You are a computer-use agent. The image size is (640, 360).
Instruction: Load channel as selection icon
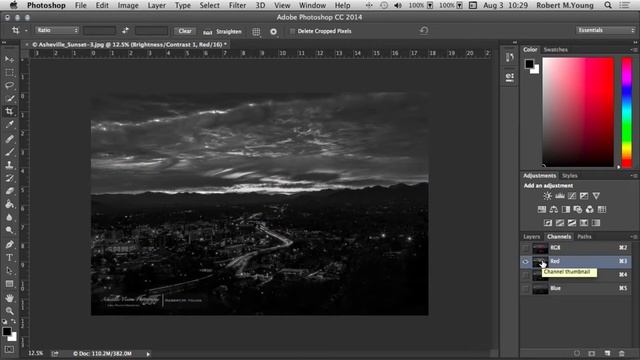click(x=577, y=353)
